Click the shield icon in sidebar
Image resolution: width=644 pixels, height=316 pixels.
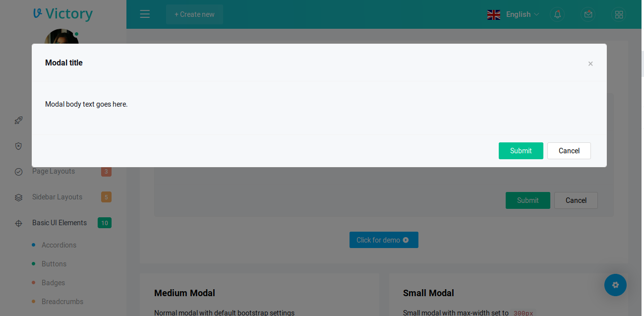pyautogui.click(x=18, y=146)
